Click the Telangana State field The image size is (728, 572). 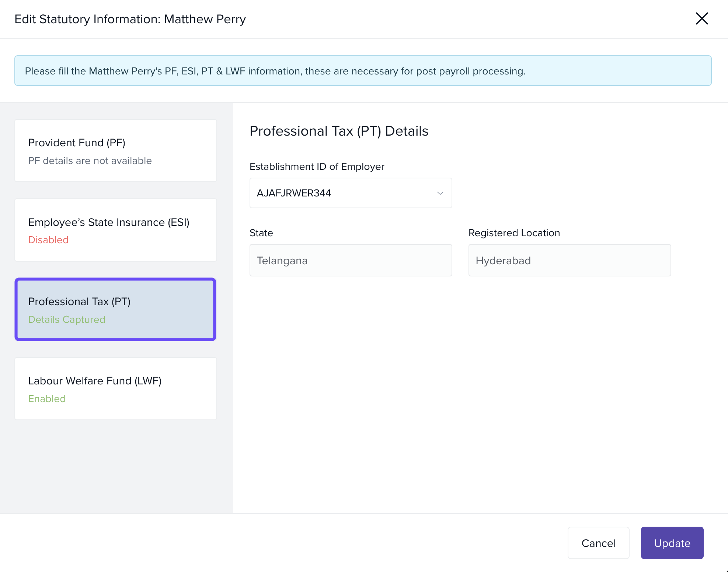351,260
